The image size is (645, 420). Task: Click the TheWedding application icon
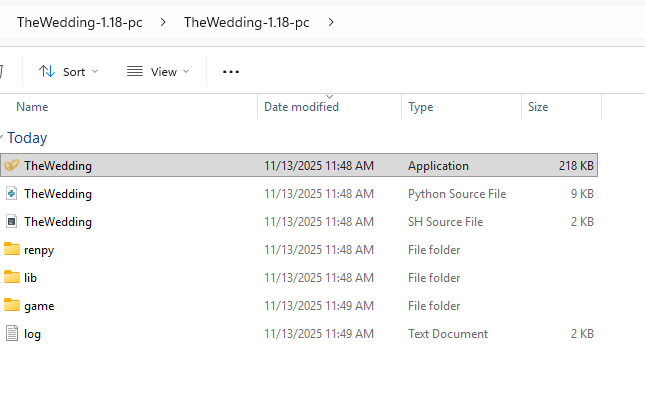12,166
